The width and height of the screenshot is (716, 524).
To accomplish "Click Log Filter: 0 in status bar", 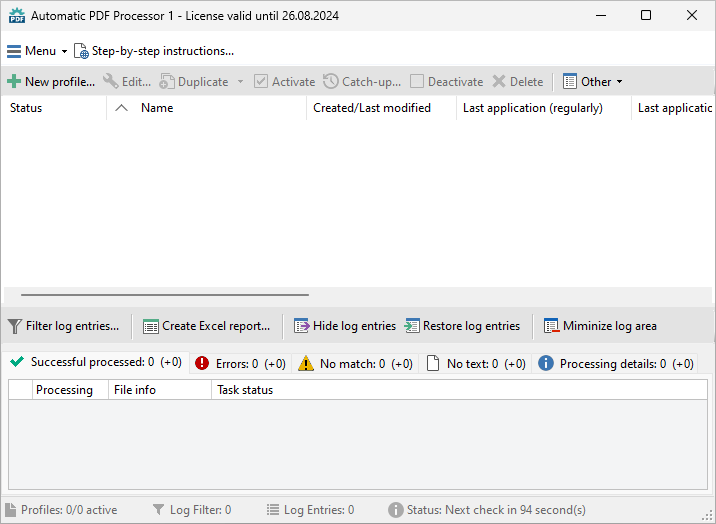I will coord(192,510).
